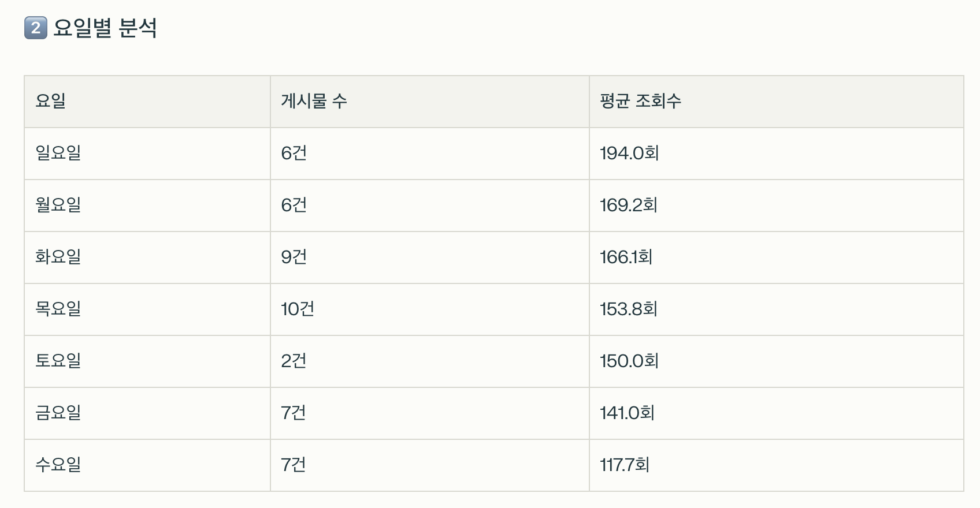Click the 수요일 cell
Viewport: 980px width, 508px height.
(x=58, y=465)
